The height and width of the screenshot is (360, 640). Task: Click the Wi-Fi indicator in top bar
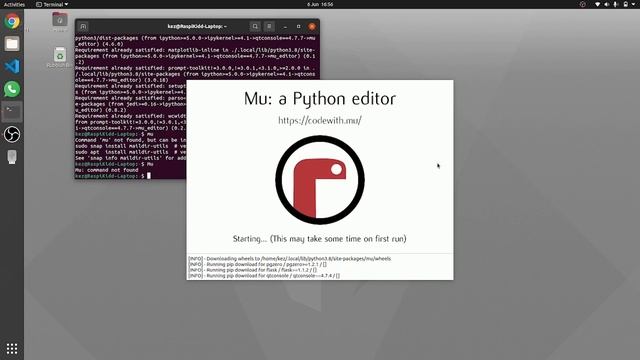598,4
